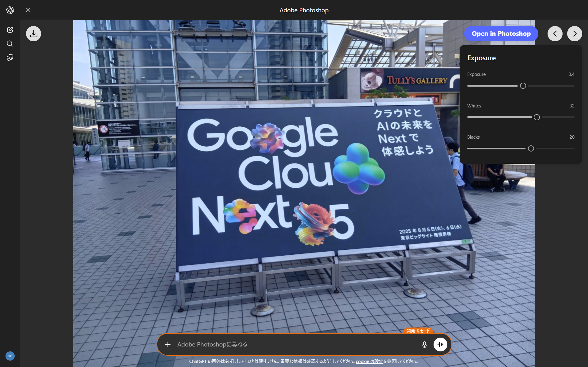Focus the Adobe Photoshopに尋ねる input field
Image resolution: width=588 pixels, height=367 pixels.
[x=296, y=344]
